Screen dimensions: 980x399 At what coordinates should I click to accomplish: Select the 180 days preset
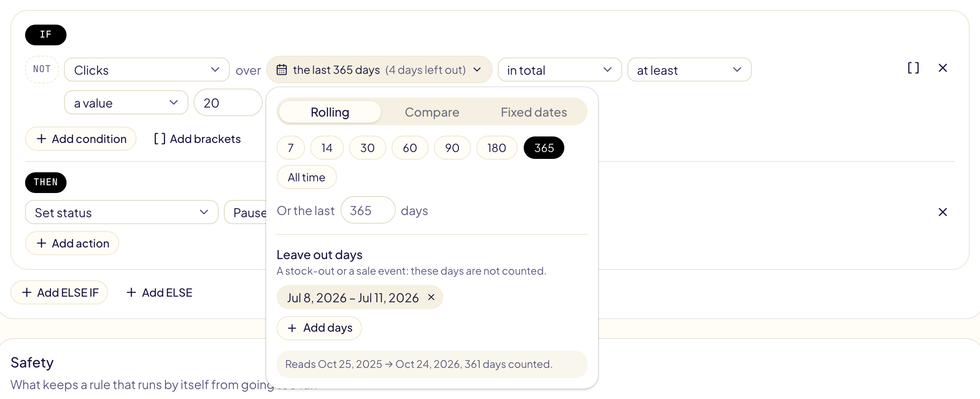tap(497, 148)
